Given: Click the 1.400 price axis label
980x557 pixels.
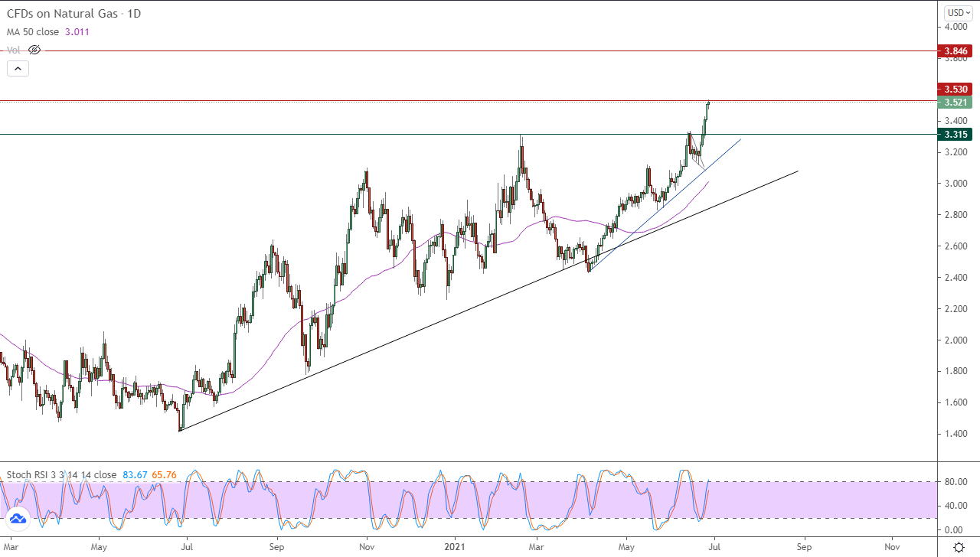Looking at the screenshot, I should pyautogui.click(x=957, y=434).
